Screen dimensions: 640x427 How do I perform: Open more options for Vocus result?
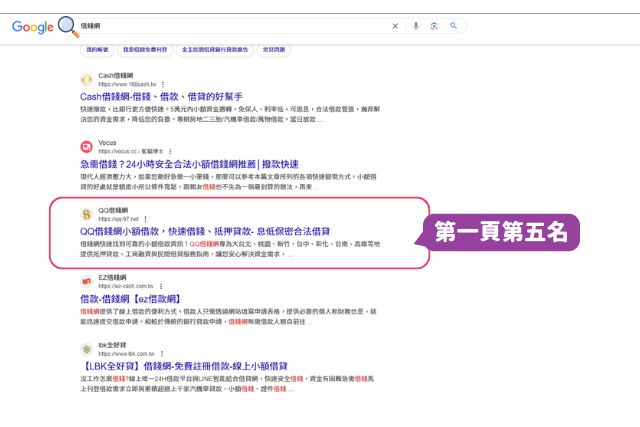pos(170,151)
